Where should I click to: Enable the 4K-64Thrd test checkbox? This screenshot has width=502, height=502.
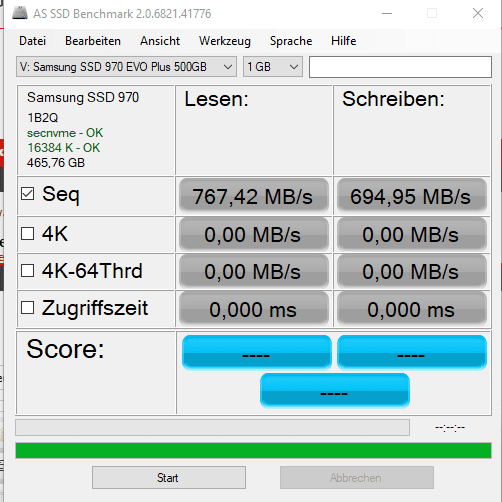click(27, 271)
